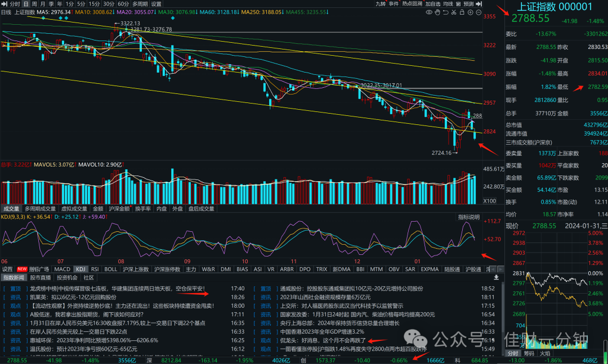This screenshot has height=364, width=608.
Task: Select the 分时 tab under the mini chart
Action: (513, 353)
